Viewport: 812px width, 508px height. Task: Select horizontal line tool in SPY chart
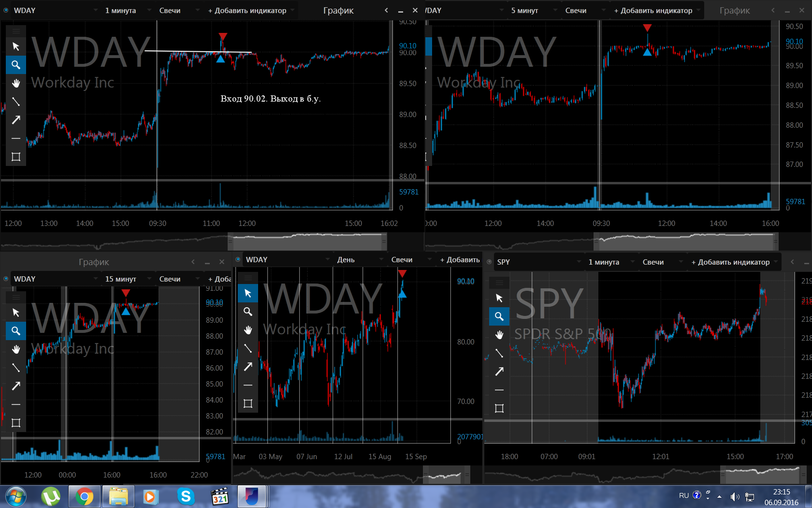coord(499,390)
